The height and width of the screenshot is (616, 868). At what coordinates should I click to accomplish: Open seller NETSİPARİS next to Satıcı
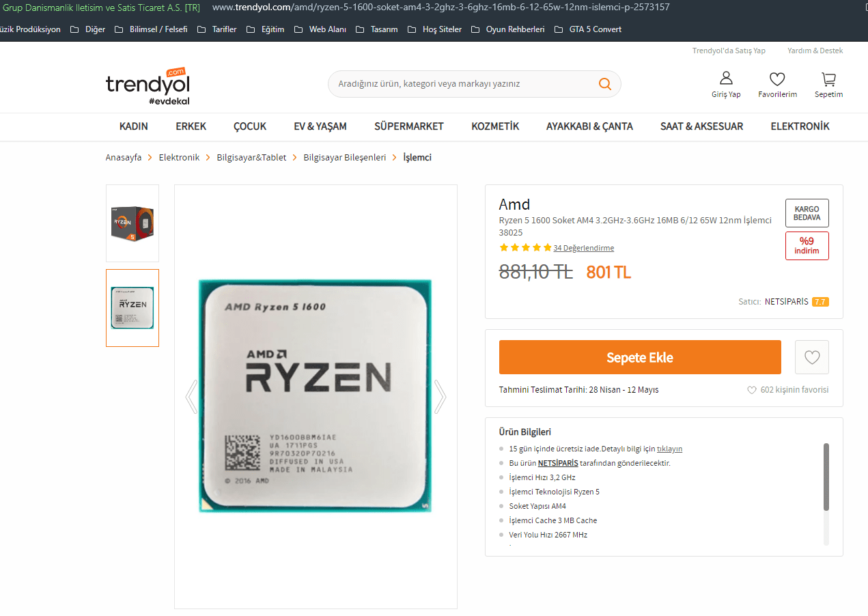tap(787, 302)
